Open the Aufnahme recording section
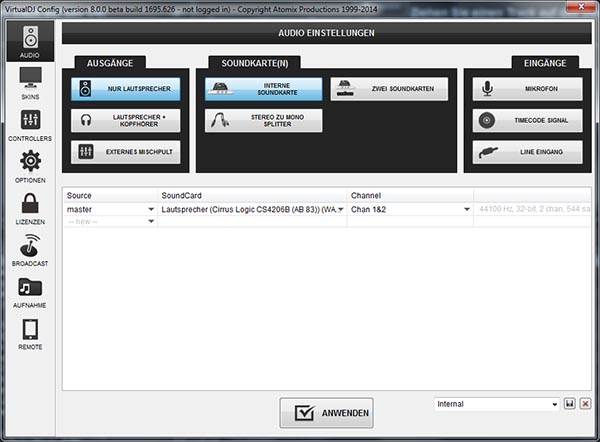Viewport: 600px width, 442px height. pos(30,292)
